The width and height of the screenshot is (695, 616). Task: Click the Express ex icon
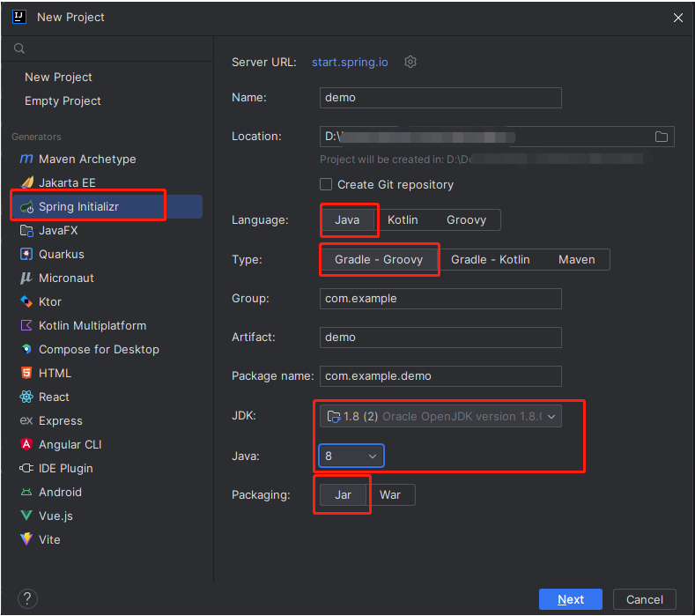point(26,420)
